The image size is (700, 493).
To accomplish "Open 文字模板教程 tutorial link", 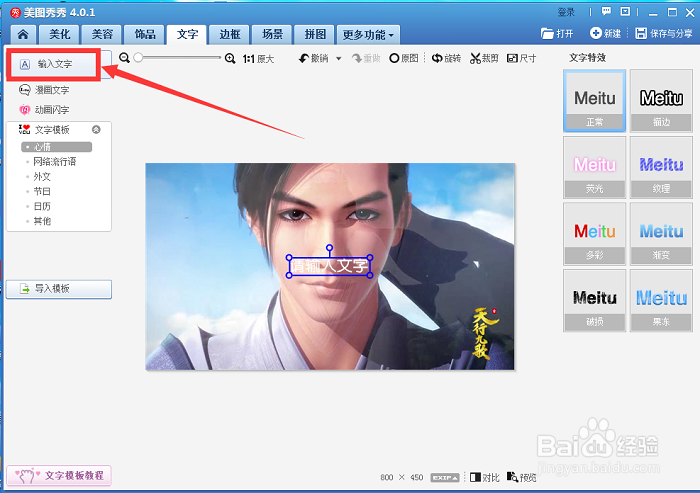I will click(x=58, y=476).
